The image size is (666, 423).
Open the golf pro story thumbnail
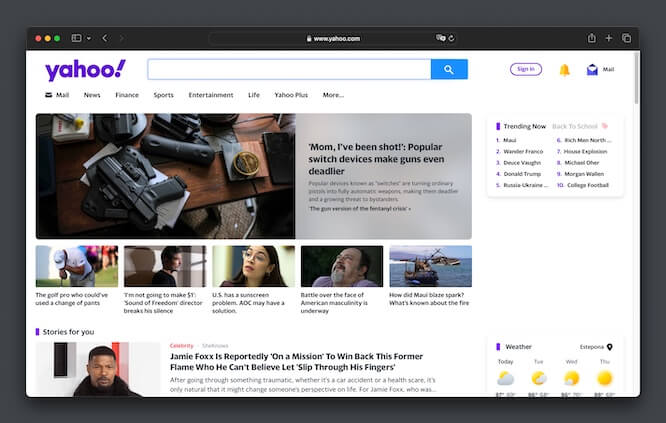tap(77, 266)
